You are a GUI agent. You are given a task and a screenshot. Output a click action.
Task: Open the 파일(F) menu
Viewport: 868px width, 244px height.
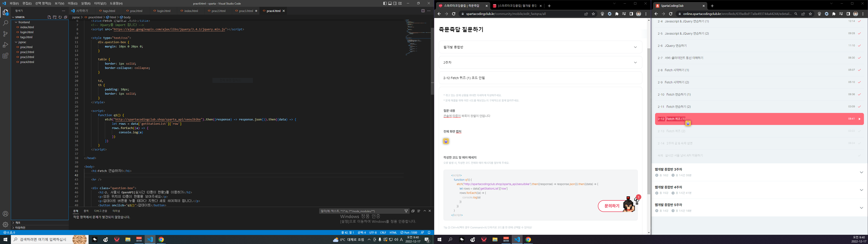click(x=14, y=3)
